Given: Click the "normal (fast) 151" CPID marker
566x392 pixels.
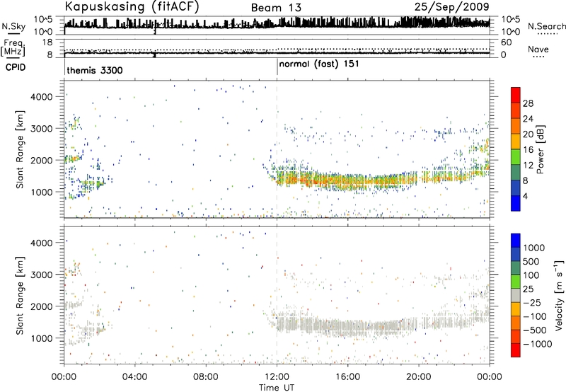Looking at the screenshot, I should [319, 64].
